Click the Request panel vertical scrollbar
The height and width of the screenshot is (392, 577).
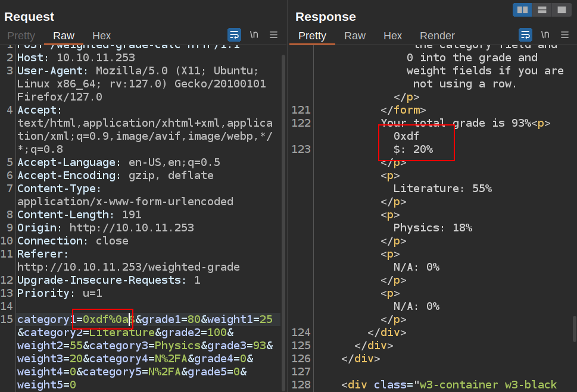pyautogui.click(x=283, y=178)
